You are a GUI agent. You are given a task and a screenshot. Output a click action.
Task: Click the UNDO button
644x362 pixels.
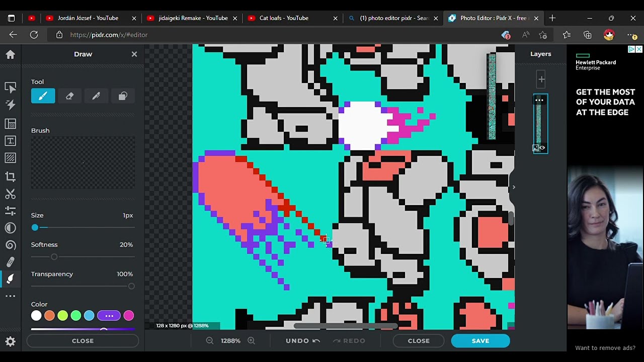[303, 341]
